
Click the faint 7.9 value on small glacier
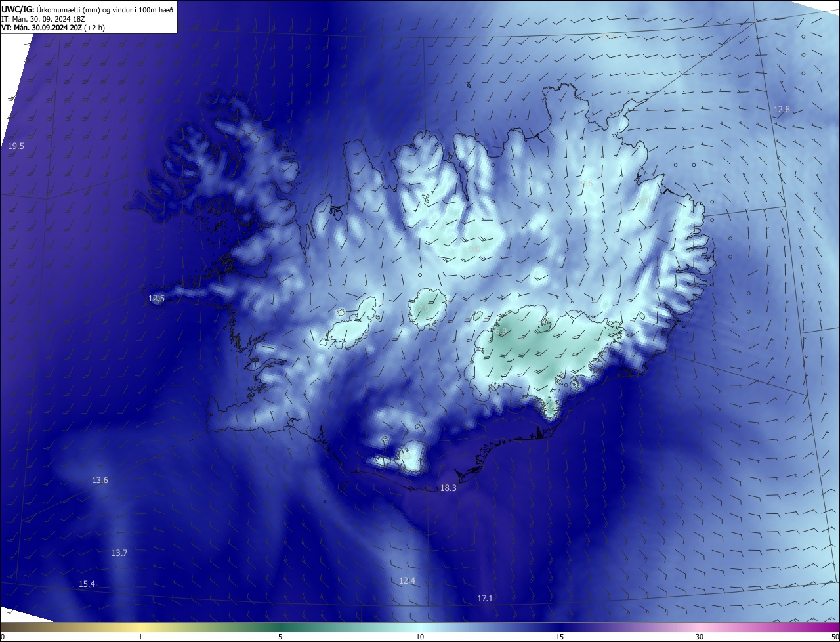tap(423, 310)
